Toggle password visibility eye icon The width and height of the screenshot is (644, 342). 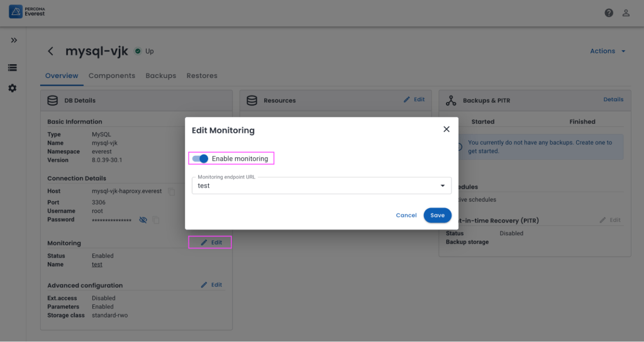(x=143, y=220)
